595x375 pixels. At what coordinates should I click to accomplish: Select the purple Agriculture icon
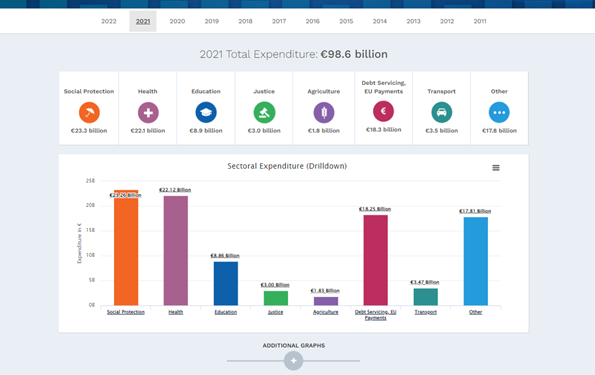[x=324, y=112]
